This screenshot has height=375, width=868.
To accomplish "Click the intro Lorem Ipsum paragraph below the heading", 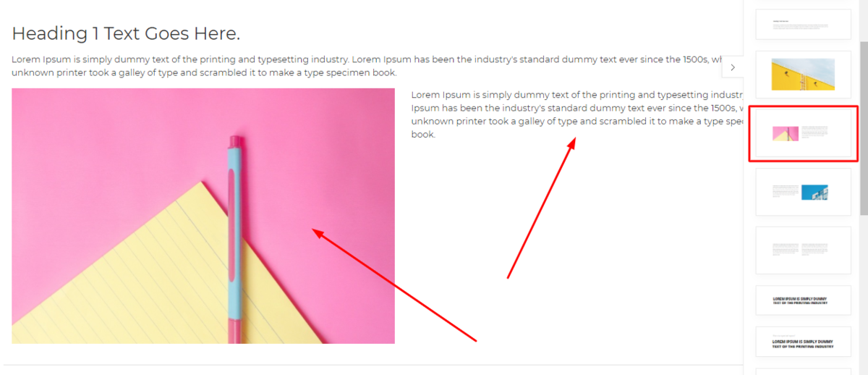I will pos(367,66).
